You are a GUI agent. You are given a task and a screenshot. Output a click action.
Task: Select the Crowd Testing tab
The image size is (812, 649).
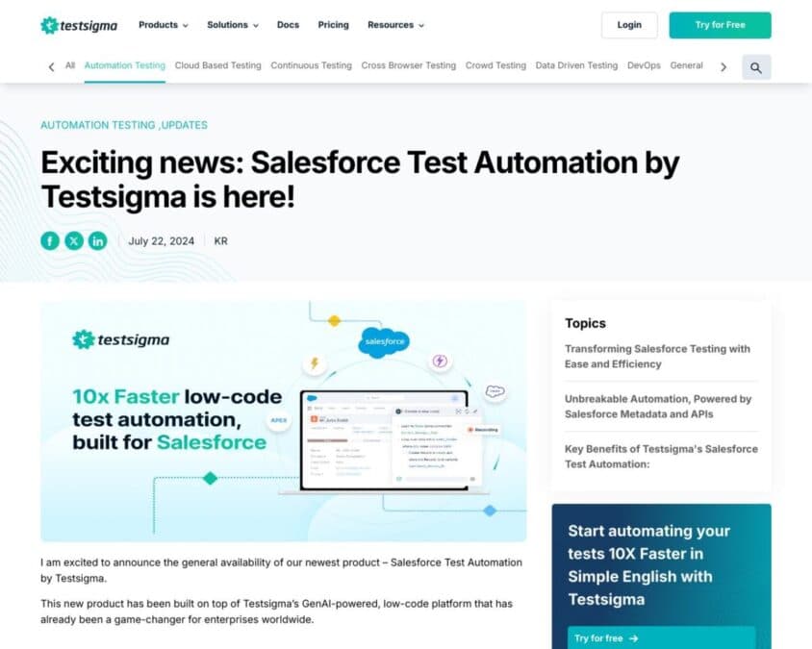click(495, 65)
